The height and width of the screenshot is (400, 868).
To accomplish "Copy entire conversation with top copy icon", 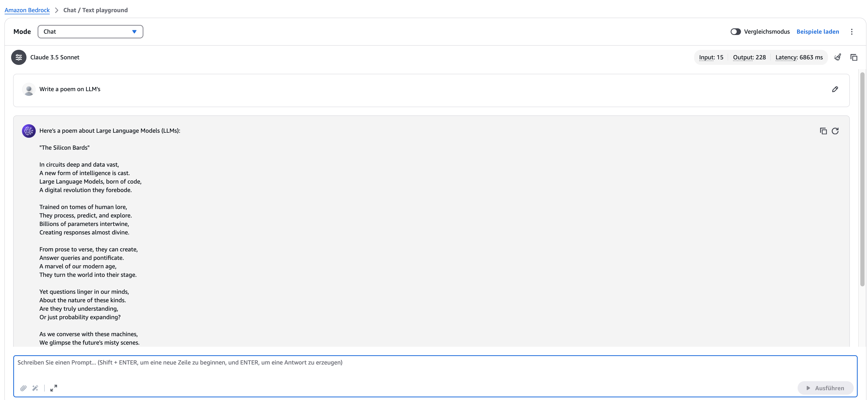I will point(853,57).
